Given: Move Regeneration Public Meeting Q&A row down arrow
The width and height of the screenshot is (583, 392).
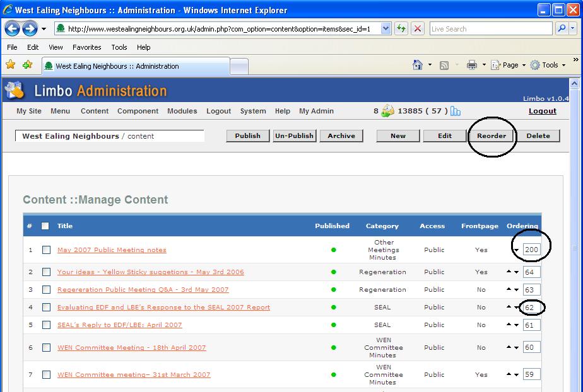Looking at the screenshot, I should click(x=517, y=290).
